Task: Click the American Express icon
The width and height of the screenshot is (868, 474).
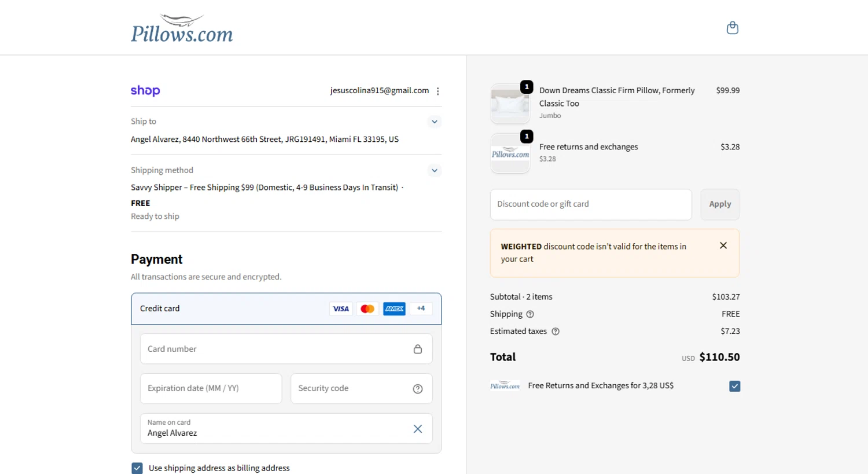Action: 394,309
